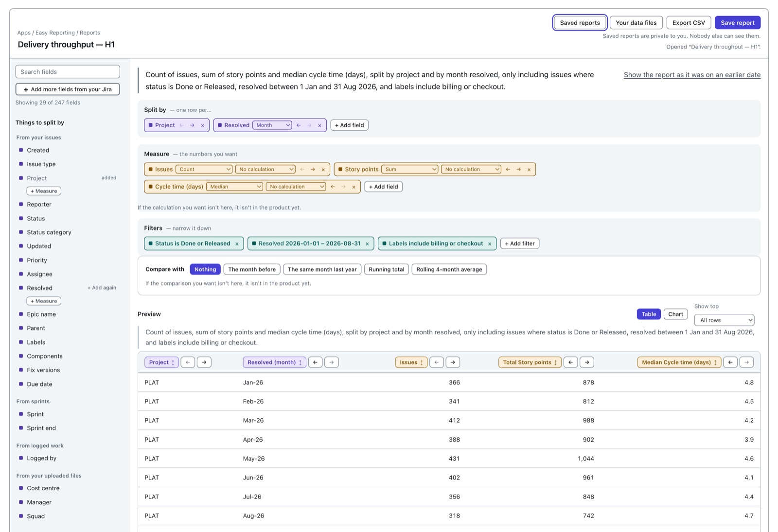Click the Save report button

point(738,23)
